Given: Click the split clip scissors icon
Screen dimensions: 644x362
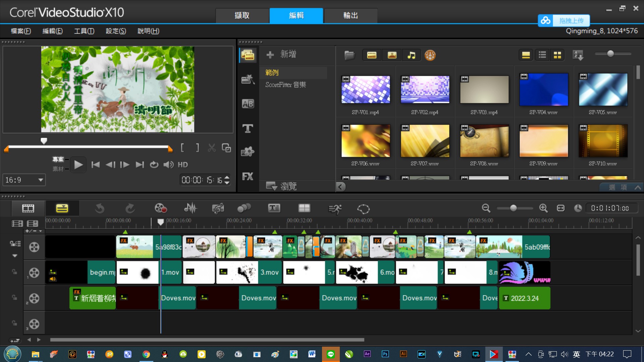Looking at the screenshot, I should point(212,147).
